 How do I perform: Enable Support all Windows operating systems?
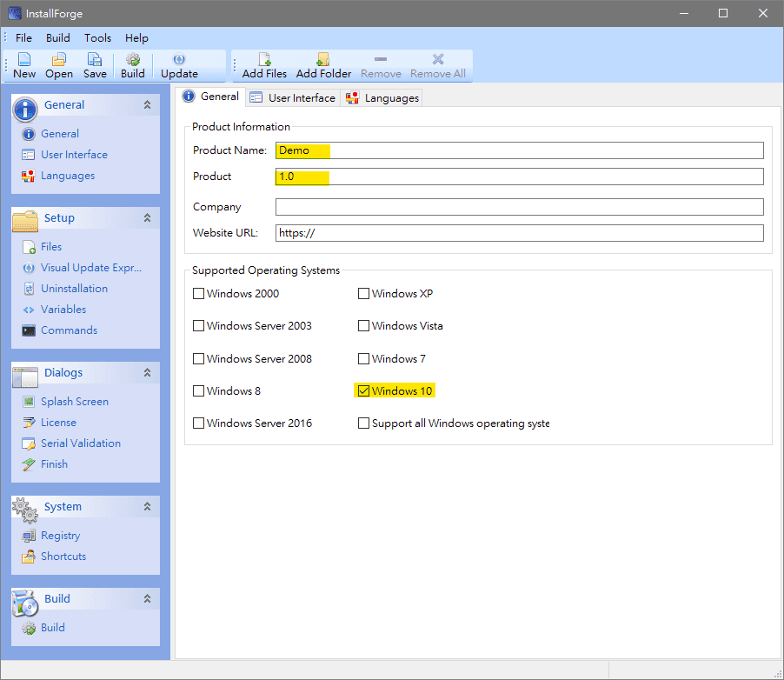(363, 423)
